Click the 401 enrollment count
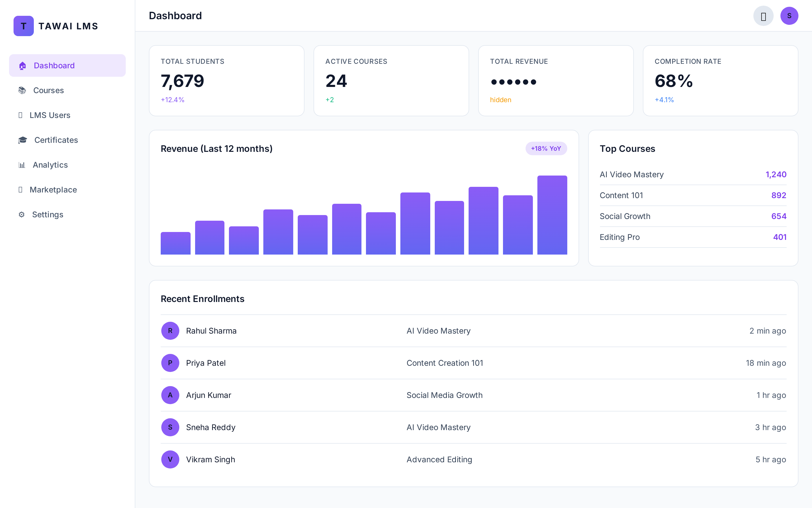Screen dimensions: 812x508 point(780,237)
